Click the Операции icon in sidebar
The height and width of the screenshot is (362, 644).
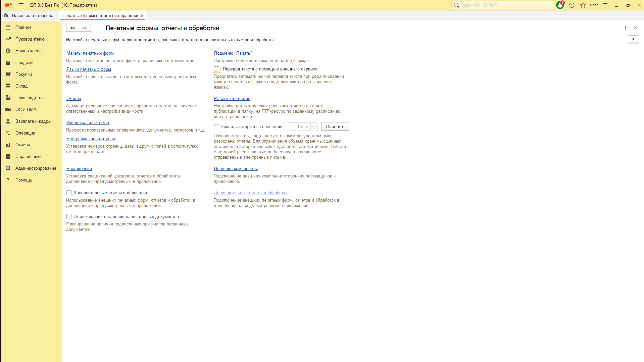pyautogui.click(x=8, y=133)
